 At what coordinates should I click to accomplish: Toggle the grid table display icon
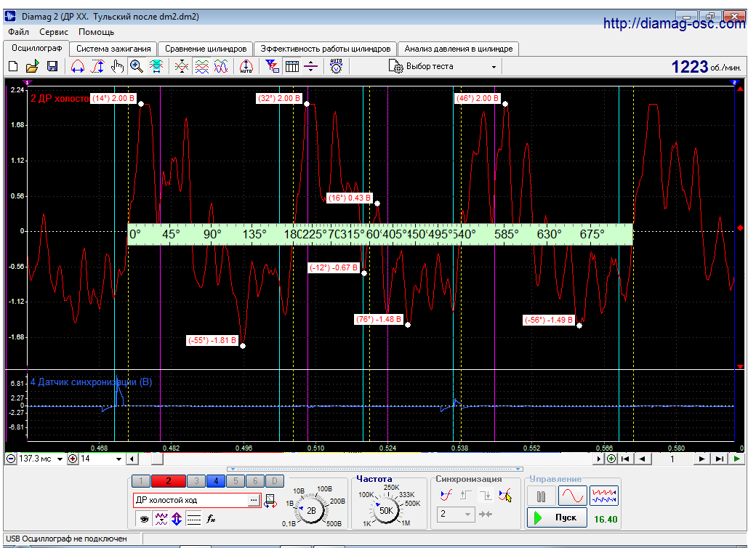click(x=292, y=67)
